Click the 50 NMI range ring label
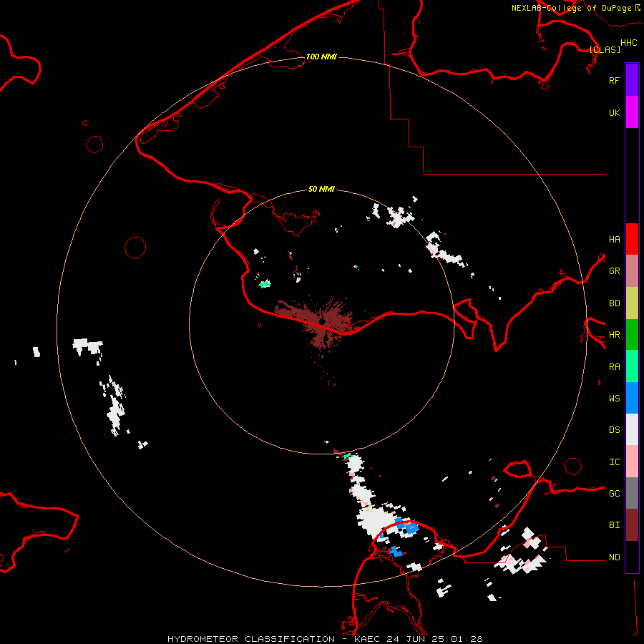Viewport: 644px width, 644px height. [x=321, y=189]
